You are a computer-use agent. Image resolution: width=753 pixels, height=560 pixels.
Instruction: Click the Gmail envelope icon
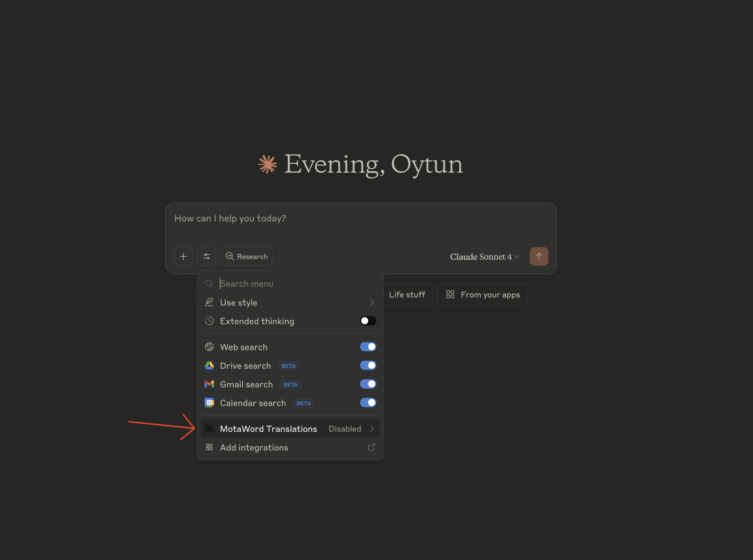(209, 384)
